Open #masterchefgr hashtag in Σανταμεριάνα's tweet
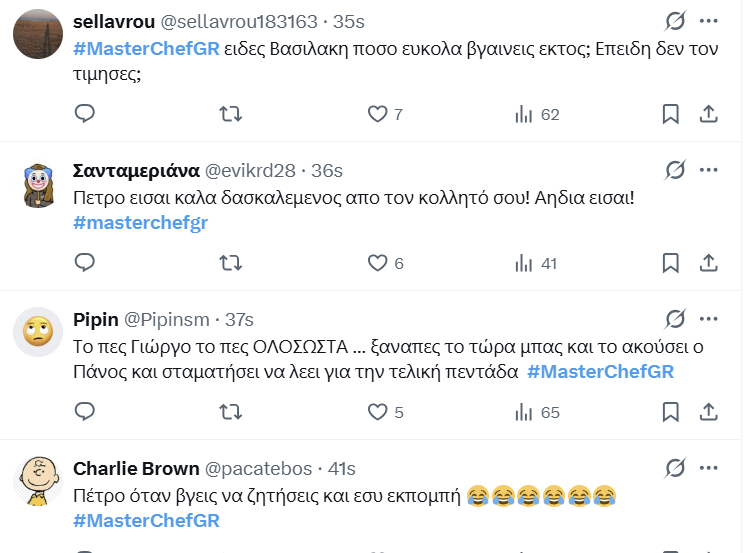747x553 pixels. click(140, 222)
